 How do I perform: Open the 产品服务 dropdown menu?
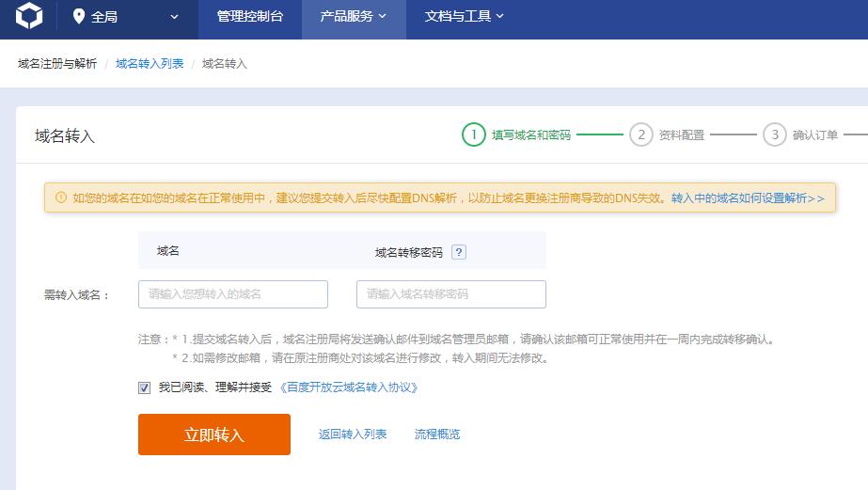pyautogui.click(x=353, y=17)
